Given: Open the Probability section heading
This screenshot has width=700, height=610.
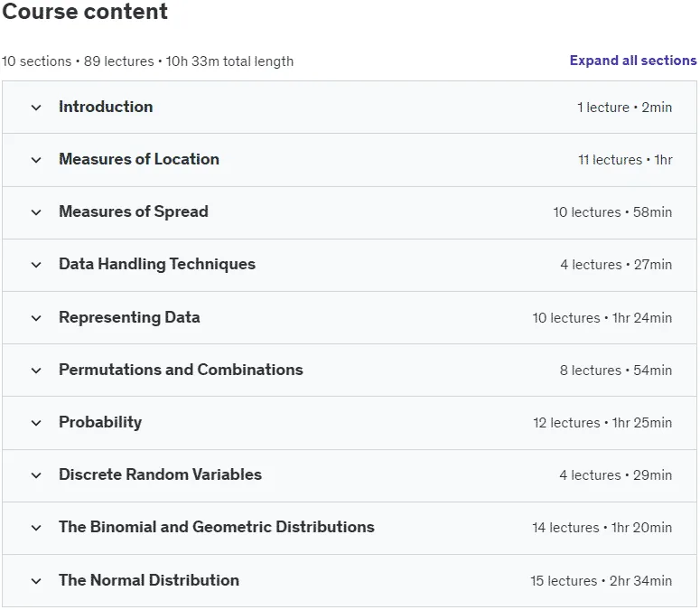Looking at the screenshot, I should coord(100,422).
